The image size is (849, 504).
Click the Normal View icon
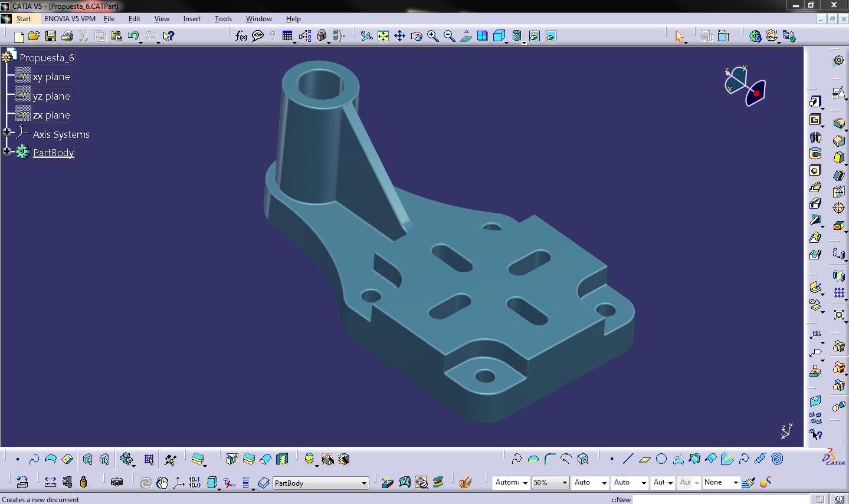pyautogui.click(x=466, y=37)
